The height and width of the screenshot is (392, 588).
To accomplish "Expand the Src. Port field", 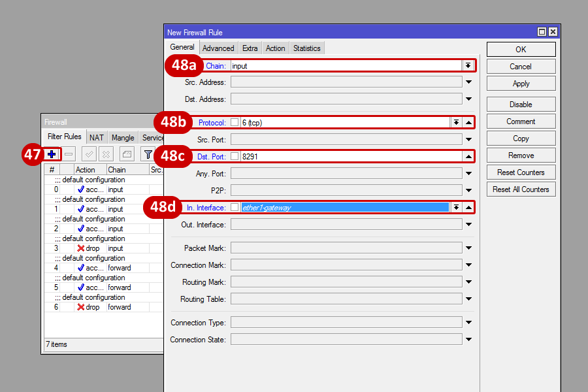I will pos(468,140).
